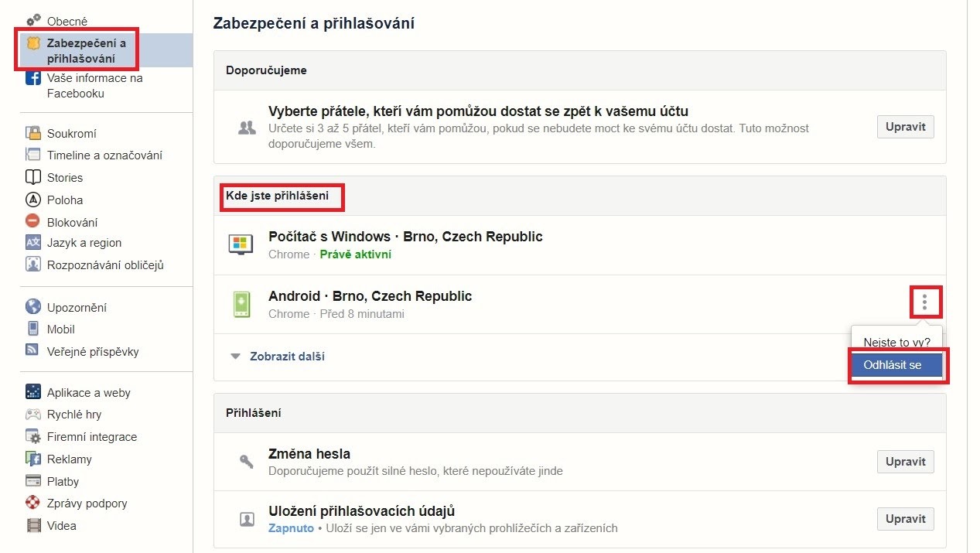Open Upozornění settings
Viewport: 980px width, 553px height.
77,307
